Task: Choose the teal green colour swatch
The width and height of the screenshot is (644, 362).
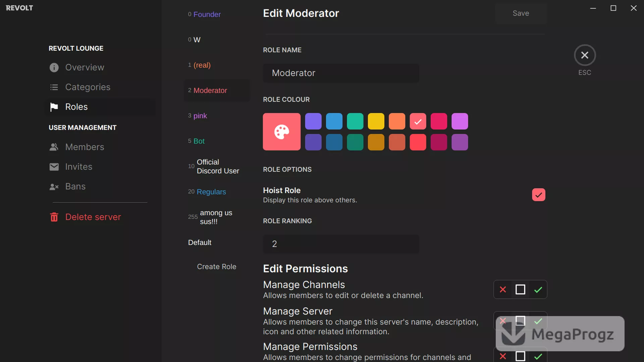Action: tap(355, 121)
